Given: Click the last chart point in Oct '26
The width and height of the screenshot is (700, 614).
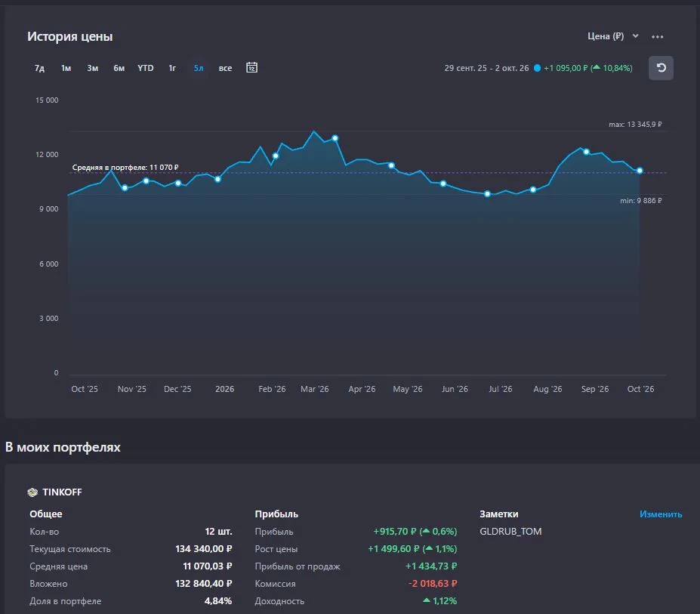Looking at the screenshot, I should (x=640, y=171).
